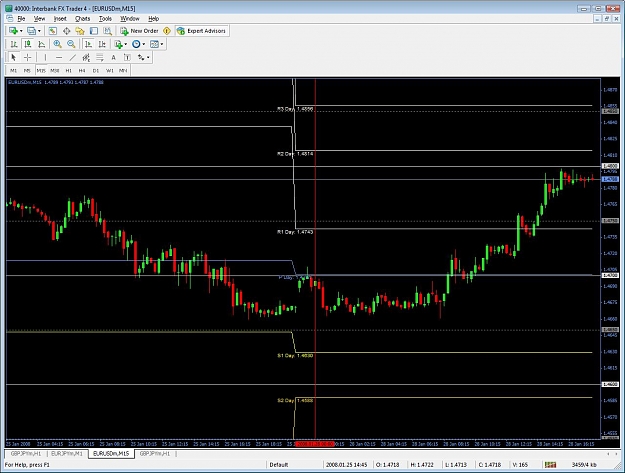Switch chart to bar chart
625x473 pixels.
(x=14, y=44)
